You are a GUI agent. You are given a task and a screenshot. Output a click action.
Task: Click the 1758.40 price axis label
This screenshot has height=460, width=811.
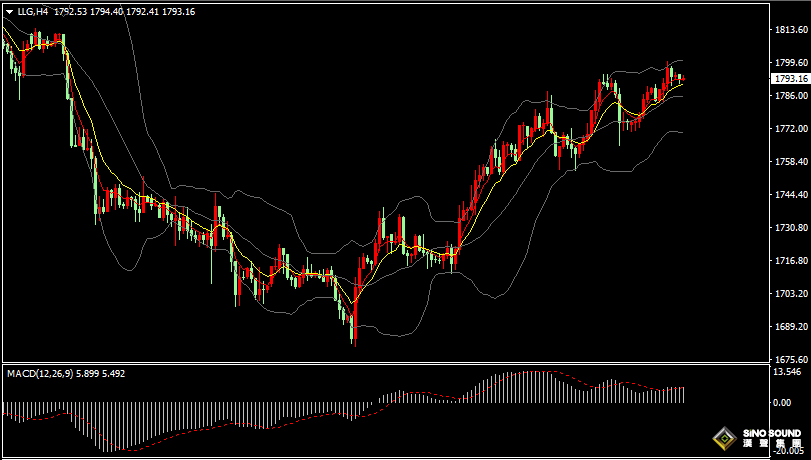pos(791,161)
